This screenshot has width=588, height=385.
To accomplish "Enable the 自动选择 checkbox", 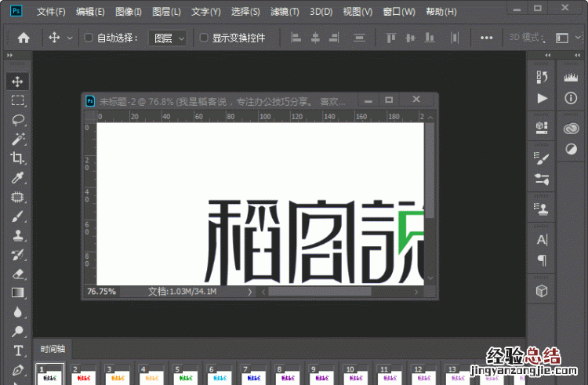I will [89, 38].
